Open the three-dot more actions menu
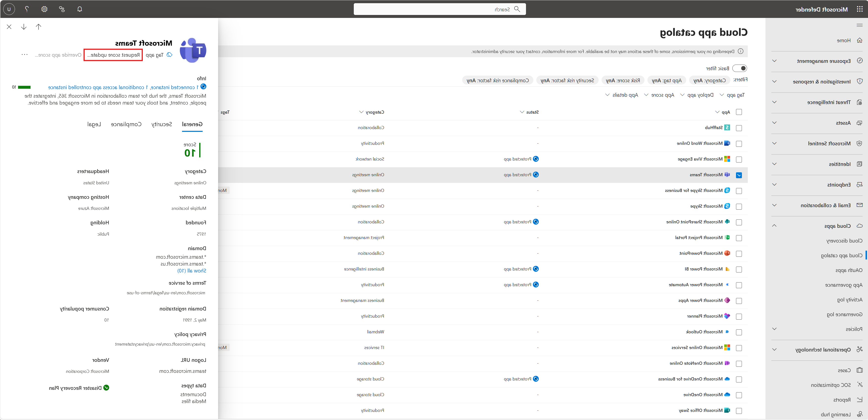Screen dimensions: 868x420 point(25,55)
